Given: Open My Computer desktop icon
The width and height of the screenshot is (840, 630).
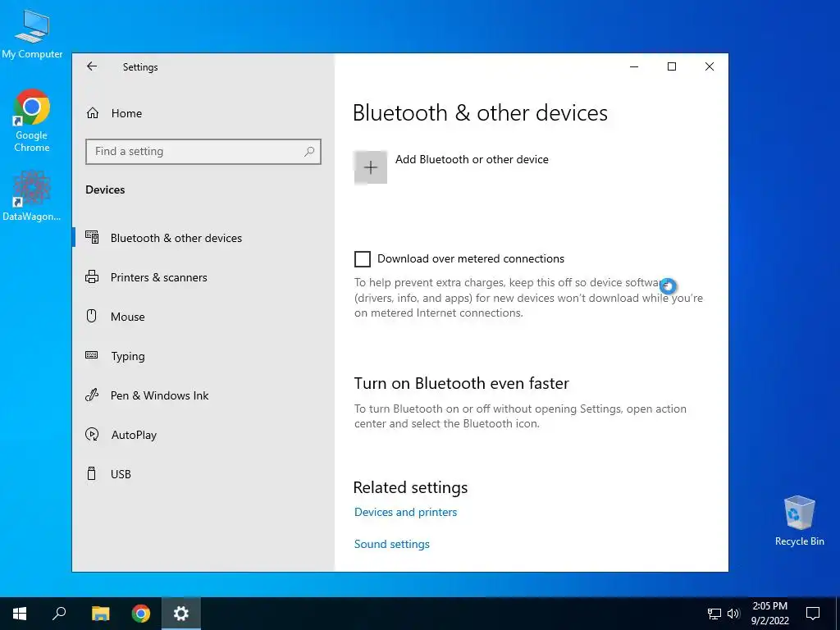Looking at the screenshot, I should pos(32,33).
